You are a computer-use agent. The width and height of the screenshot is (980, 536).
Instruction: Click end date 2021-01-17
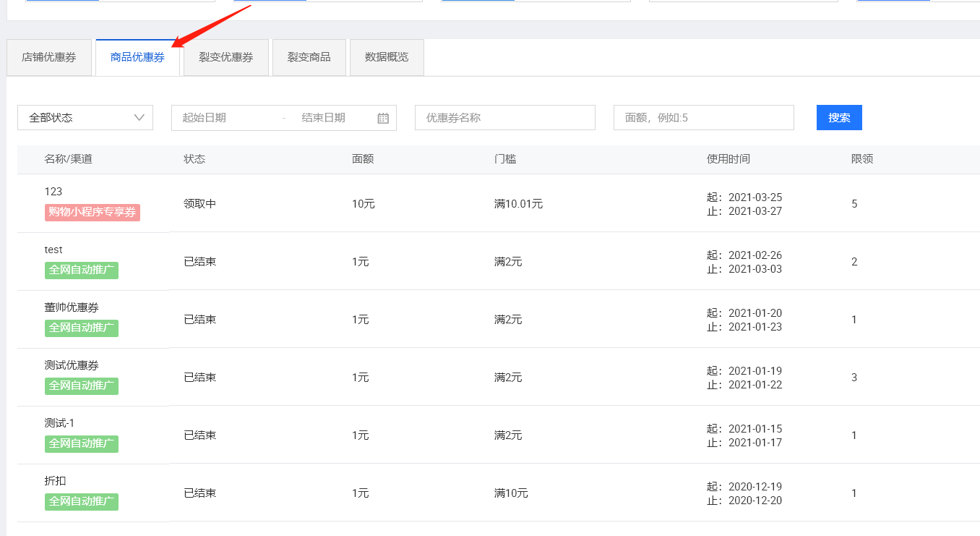[755, 443]
